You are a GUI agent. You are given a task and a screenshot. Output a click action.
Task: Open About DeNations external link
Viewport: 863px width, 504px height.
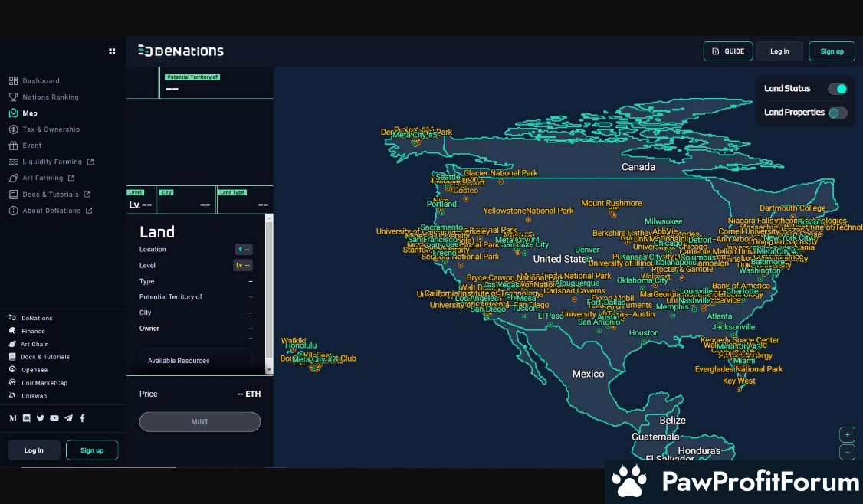[x=51, y=211]
